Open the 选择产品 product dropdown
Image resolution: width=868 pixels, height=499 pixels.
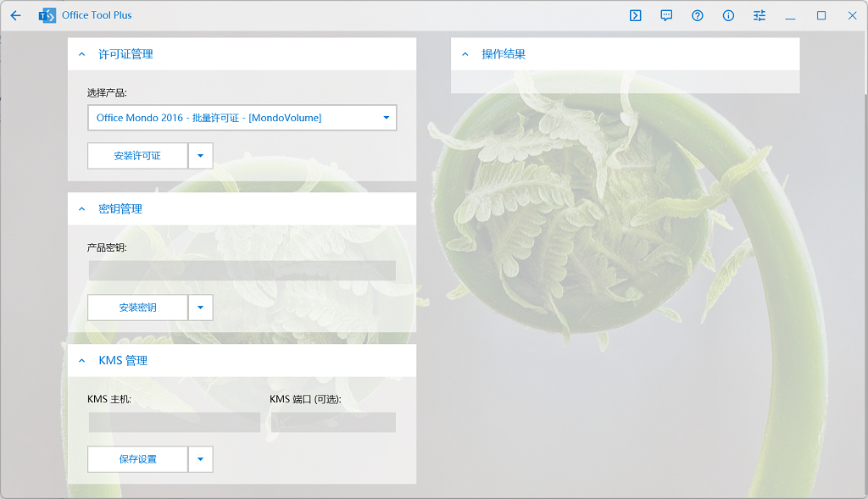coord(242,118)
